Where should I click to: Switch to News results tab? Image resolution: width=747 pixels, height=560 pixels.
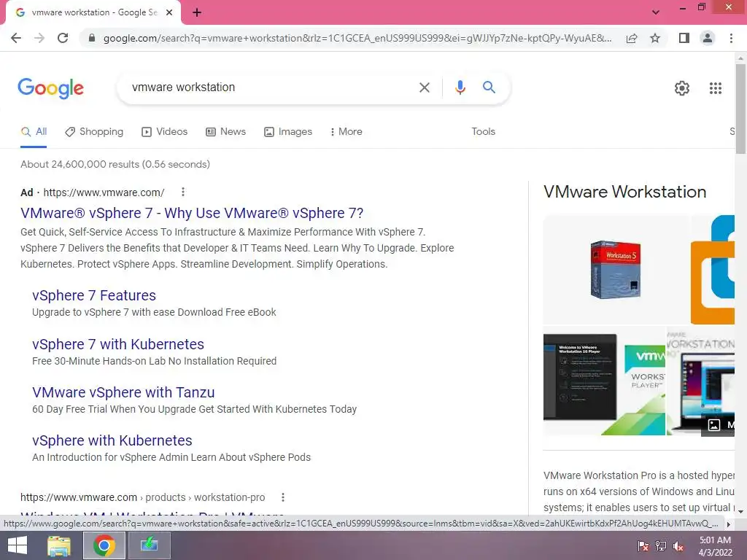click(x=226, y=132)
